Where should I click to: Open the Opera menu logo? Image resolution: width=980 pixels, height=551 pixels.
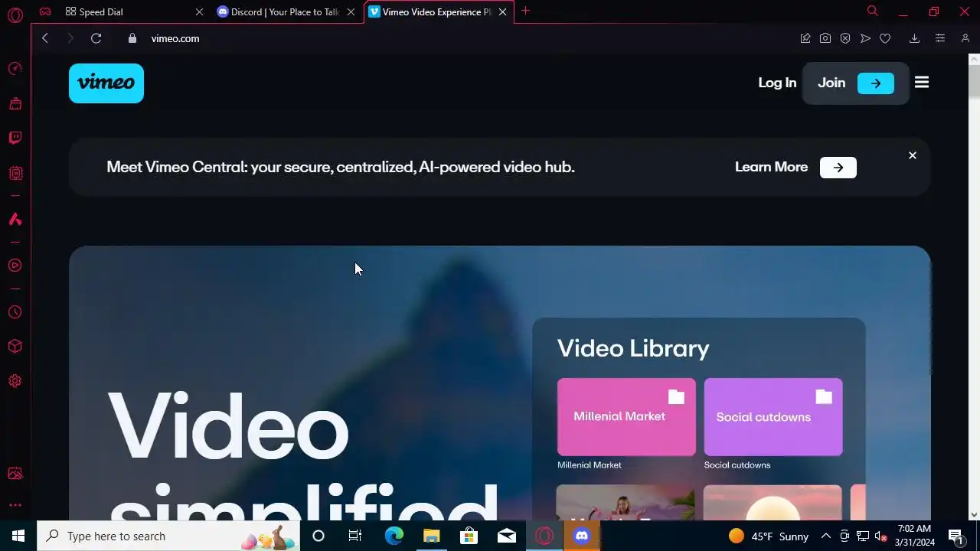click(15, 15)
